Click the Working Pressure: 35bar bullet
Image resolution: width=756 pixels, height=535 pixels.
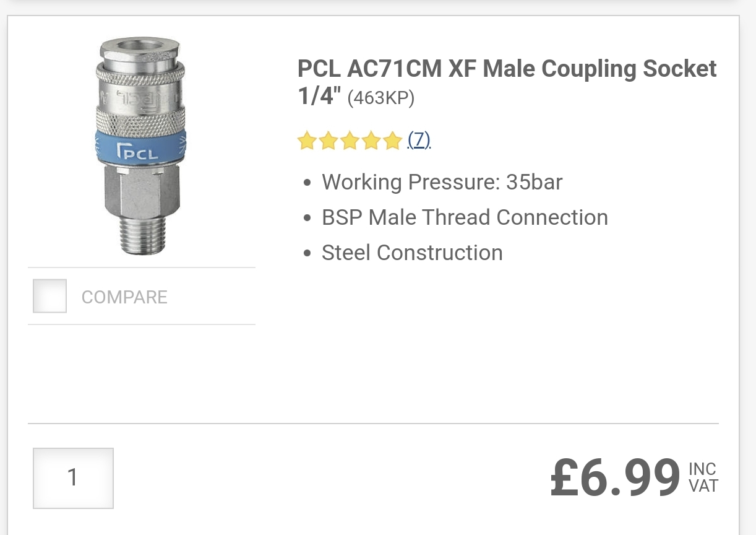(x=442, y=182)
